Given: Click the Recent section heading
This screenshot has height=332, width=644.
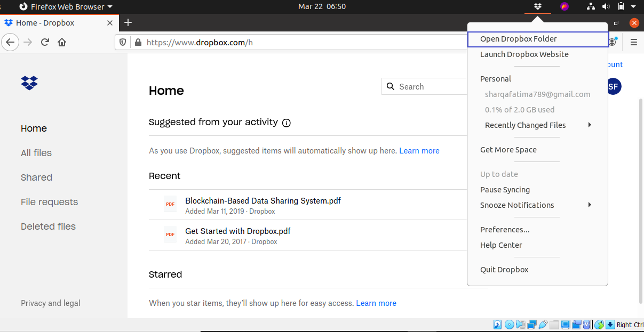Looking at the screenshot, I should point(164,176).
